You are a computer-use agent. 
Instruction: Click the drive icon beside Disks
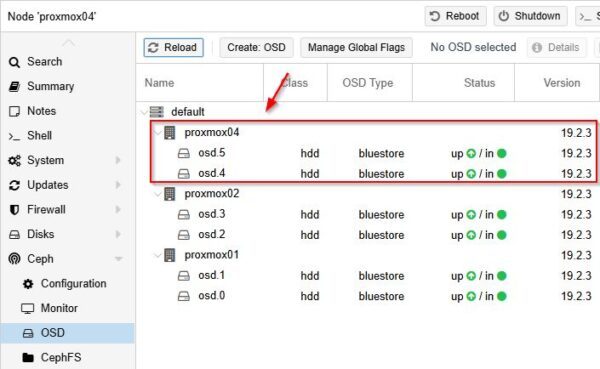tap(14, 235)
